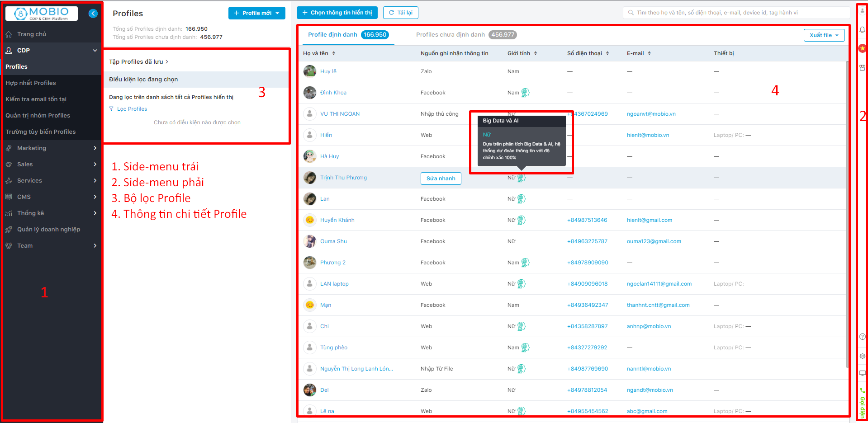Click email ngoanvt@mobio.vn
868x423 pixels.
651,114
